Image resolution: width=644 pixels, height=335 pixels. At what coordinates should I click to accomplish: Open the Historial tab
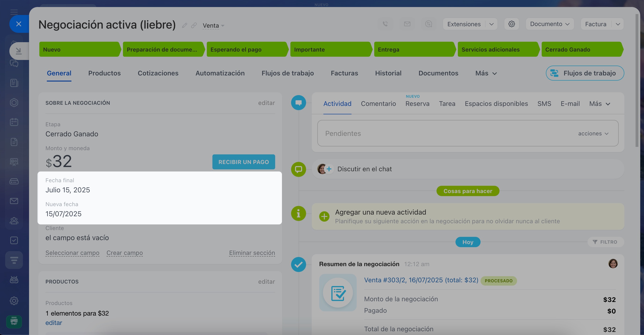388,73
